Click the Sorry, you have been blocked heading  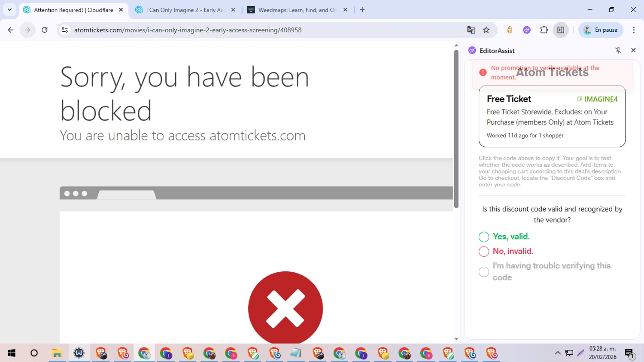tap(185, 94)
